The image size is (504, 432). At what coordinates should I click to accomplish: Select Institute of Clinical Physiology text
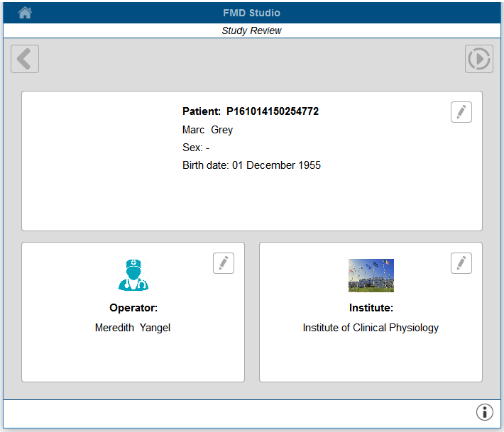point(371,328)
